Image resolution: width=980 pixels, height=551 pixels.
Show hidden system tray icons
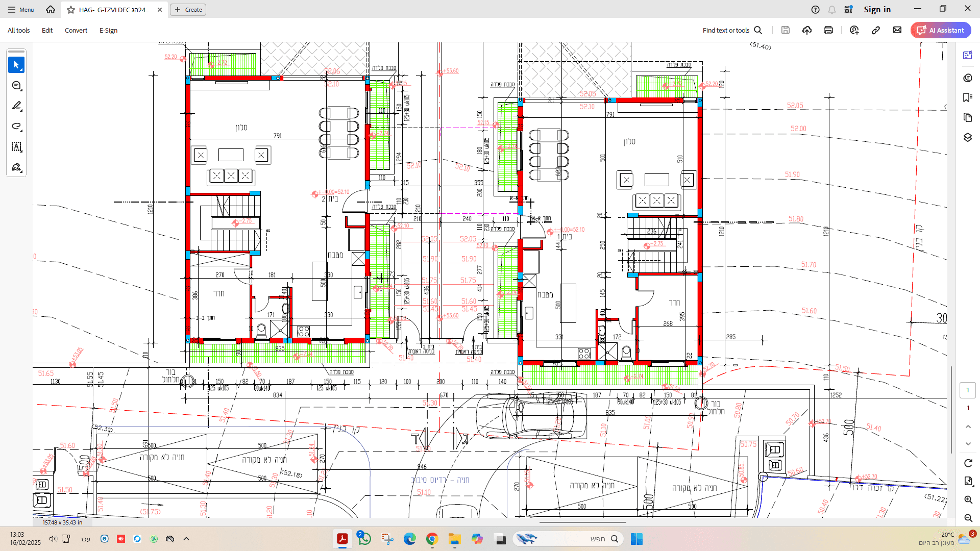(186, 539)
